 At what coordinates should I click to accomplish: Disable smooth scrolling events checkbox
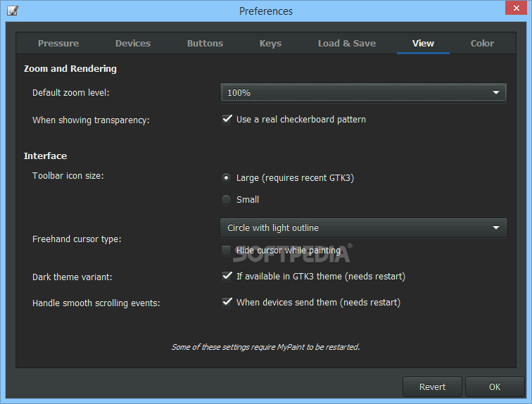pos(227,302)
